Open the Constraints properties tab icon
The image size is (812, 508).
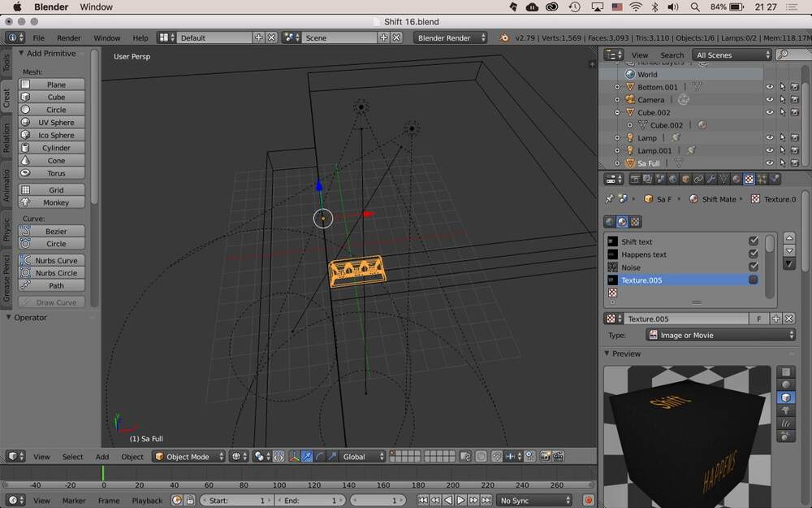pos(698,180)
